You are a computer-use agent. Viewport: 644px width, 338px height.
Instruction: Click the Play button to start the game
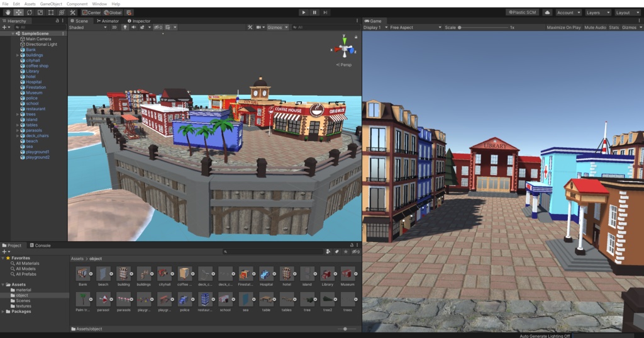click(304, 12)
